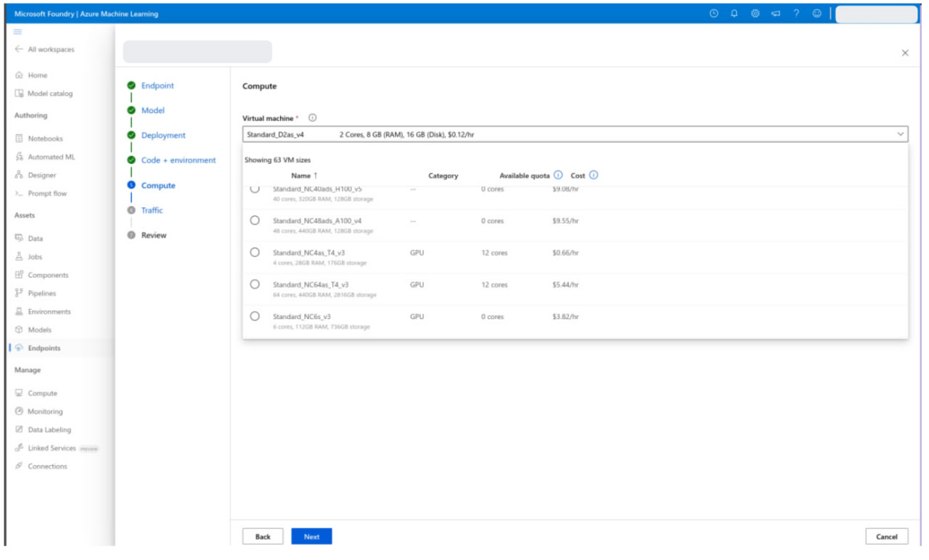Click info icon beside Virtual machine label
Image resolution: width=929 pixels, height=560 pixels.
312,118
